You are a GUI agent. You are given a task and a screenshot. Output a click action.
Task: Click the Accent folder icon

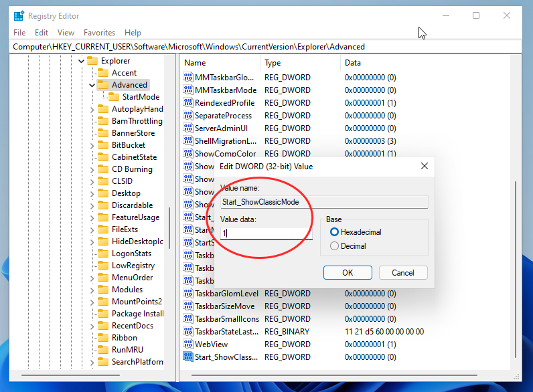click(x=102, y=73)
